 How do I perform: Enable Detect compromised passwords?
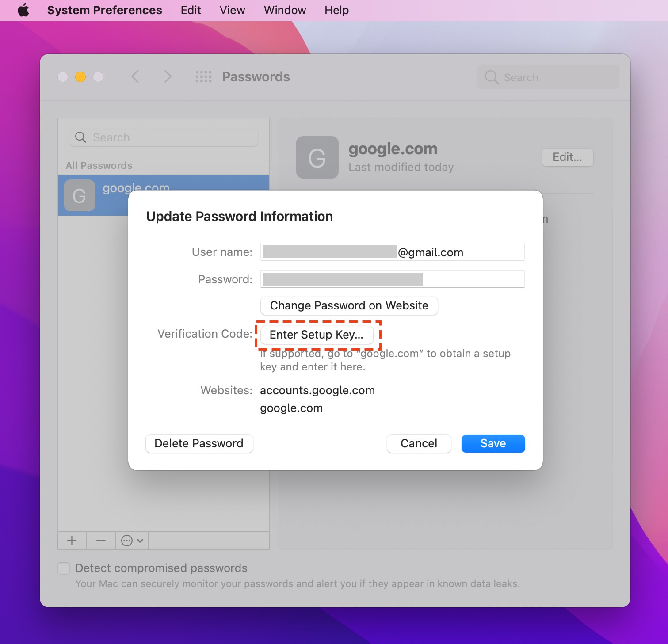[x=63, y=568]
